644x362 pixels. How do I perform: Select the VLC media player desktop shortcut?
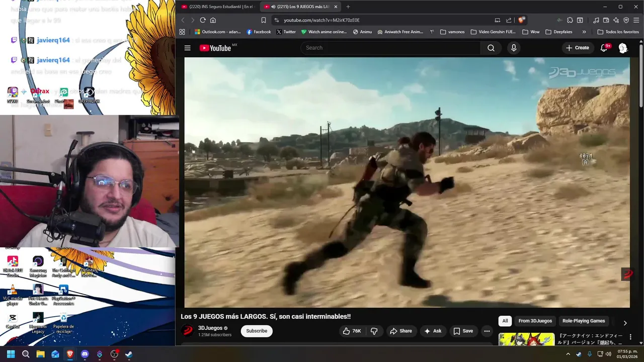(13, 295)
